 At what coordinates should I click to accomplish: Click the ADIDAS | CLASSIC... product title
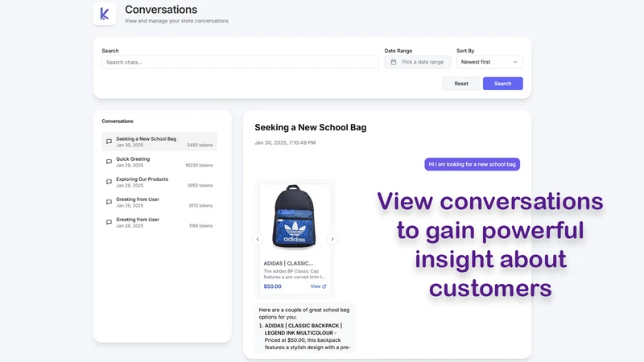(x=288, y=263)
